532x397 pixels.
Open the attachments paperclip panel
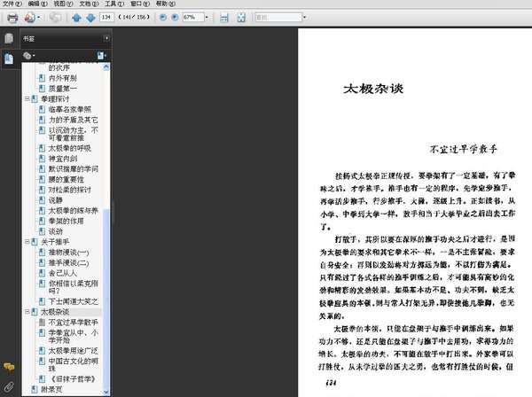[x=9, y=387]
